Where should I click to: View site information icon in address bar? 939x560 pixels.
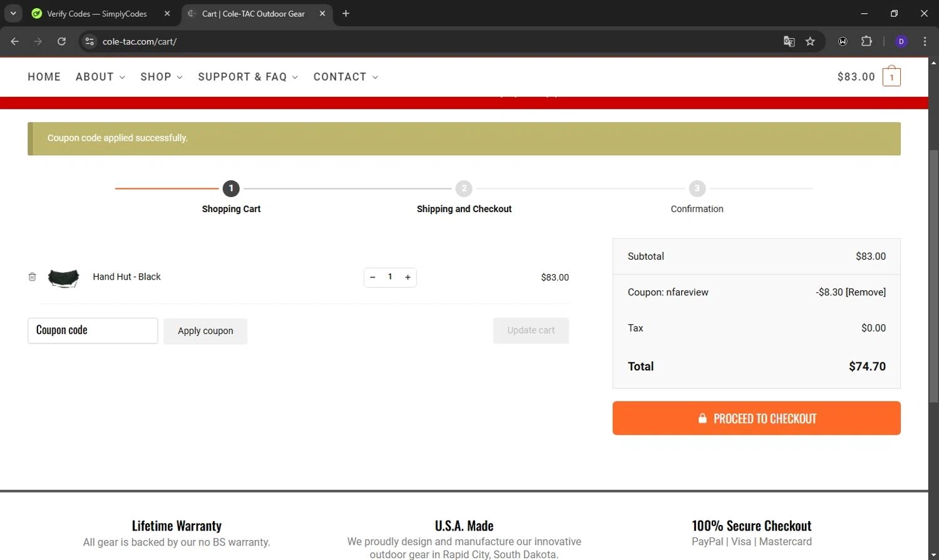coord(90,41)
